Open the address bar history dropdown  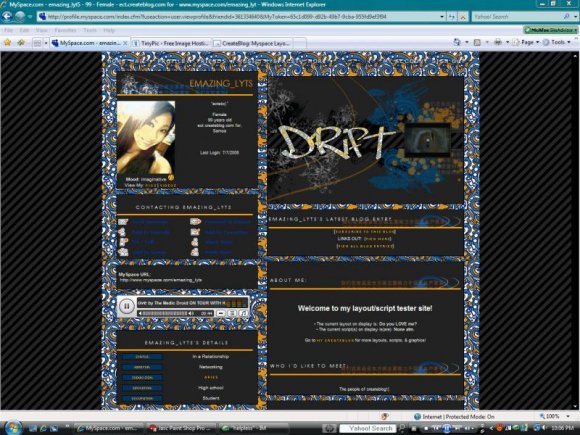[x=442, y=17]
